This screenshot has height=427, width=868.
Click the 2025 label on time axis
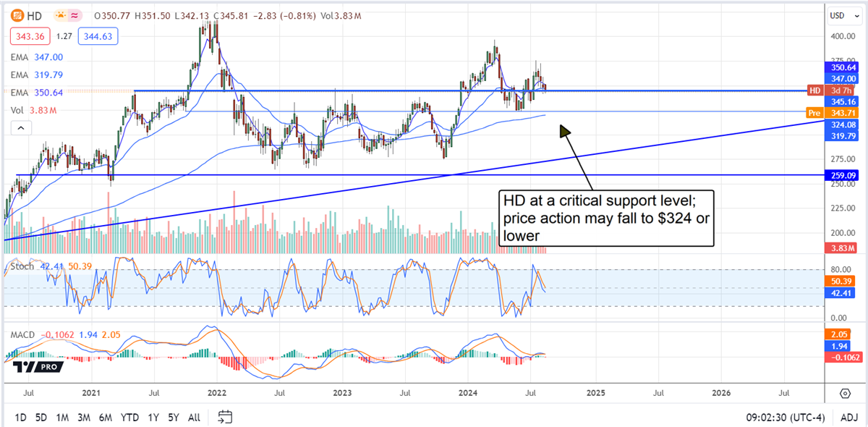(x=595, y=393)
